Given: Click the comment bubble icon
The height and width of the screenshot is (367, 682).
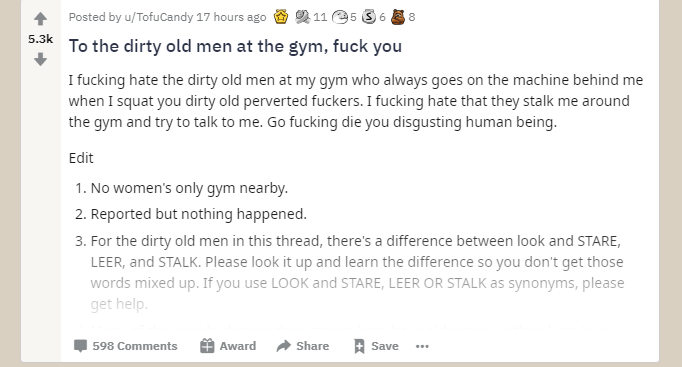Looking at the screenshot, I should [80, 346].
